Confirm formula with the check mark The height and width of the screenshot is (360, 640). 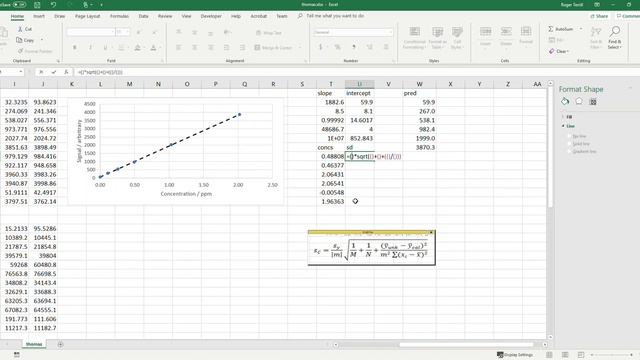pyautogui.click(x=53, y=72)
